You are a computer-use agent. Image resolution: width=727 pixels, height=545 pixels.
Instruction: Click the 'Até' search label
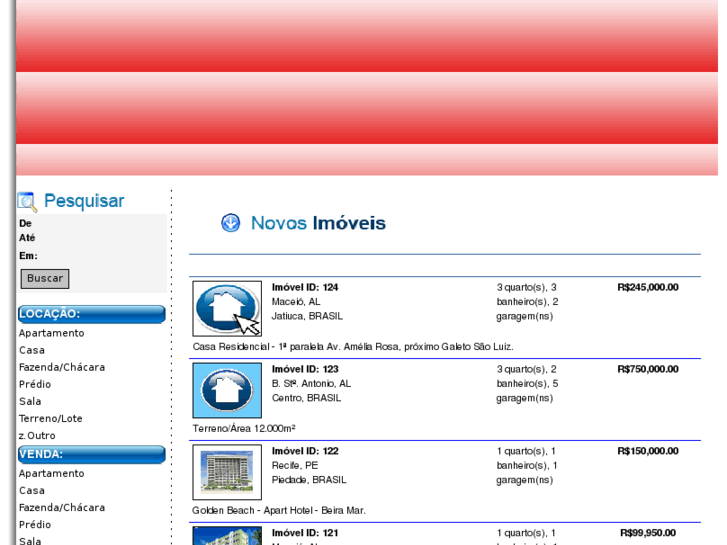coord(27,237)
